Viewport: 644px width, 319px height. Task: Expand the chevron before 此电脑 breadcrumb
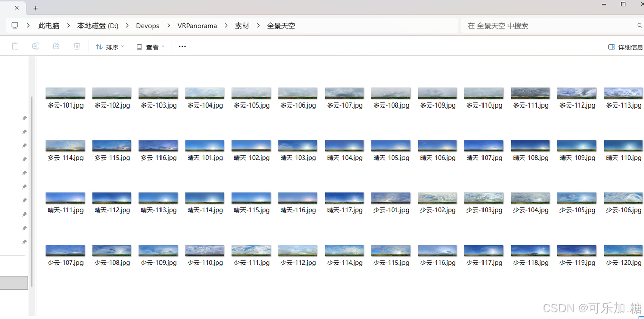[29, 26]
